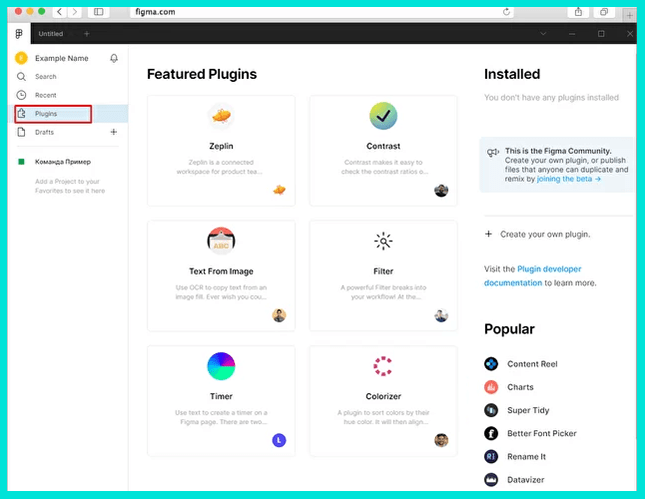Viewport: 645px width, 499px height.
Task: Open the Contrast checkmark icon
Action: pos(383,116)
